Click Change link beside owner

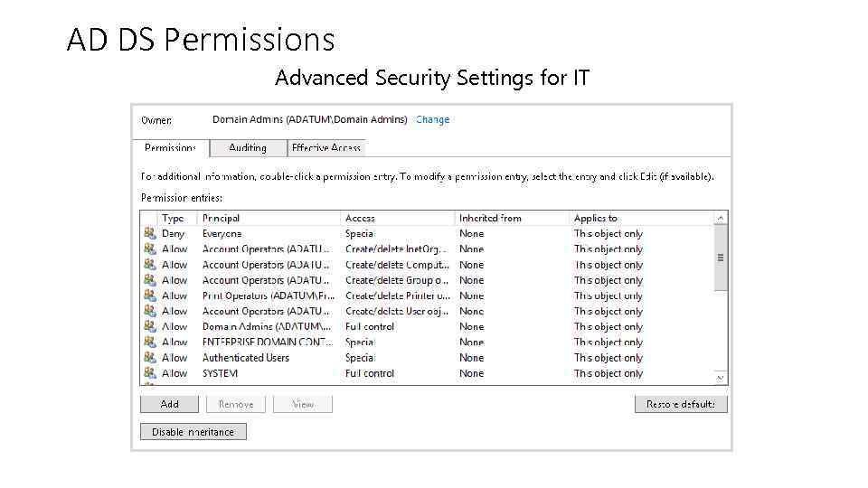(x=432, y=119)
